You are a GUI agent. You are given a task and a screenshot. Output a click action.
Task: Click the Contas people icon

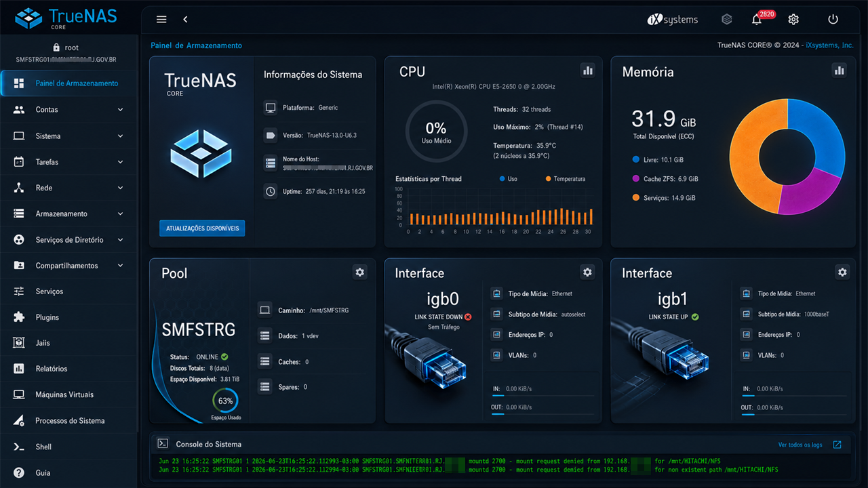[19, 110]
